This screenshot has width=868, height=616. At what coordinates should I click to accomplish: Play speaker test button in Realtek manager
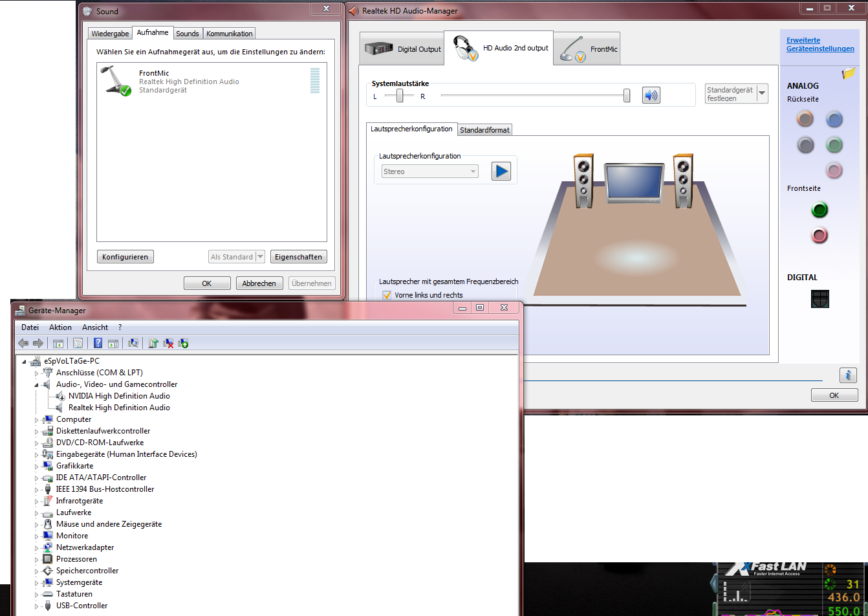tap(501, 171)
